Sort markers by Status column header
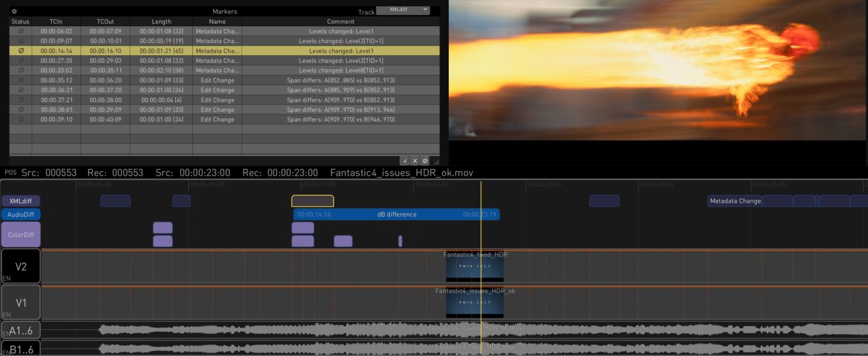The image size is (868, 356). tap(20, 22)
